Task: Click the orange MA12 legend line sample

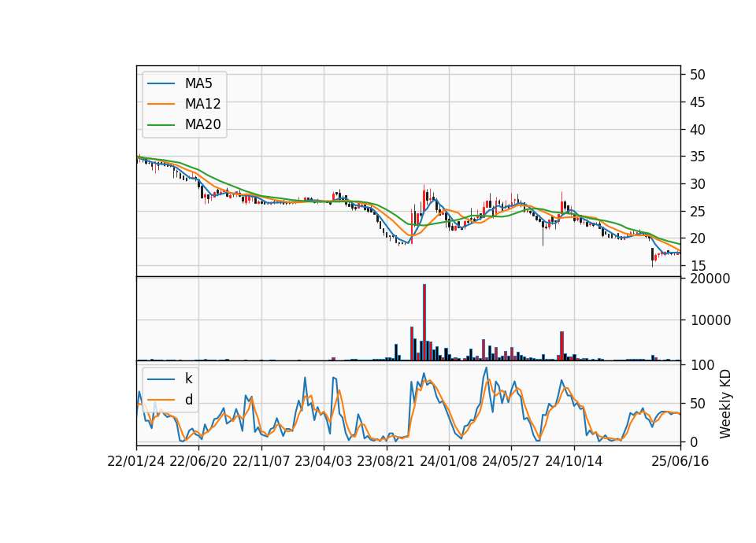Action: pos(161,104)
